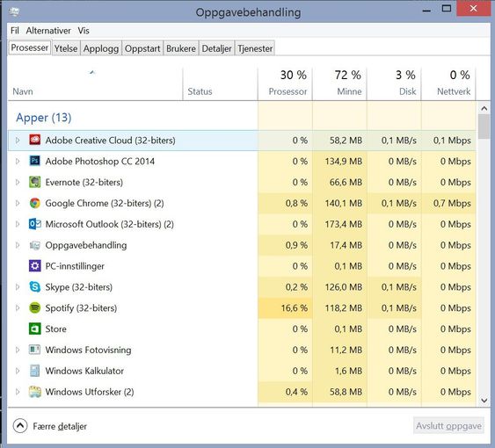This screenshot has width=495, height=448.
Task: Expand the Google Chrome process group
Action: pyautogui.click(x=18, y=203)
